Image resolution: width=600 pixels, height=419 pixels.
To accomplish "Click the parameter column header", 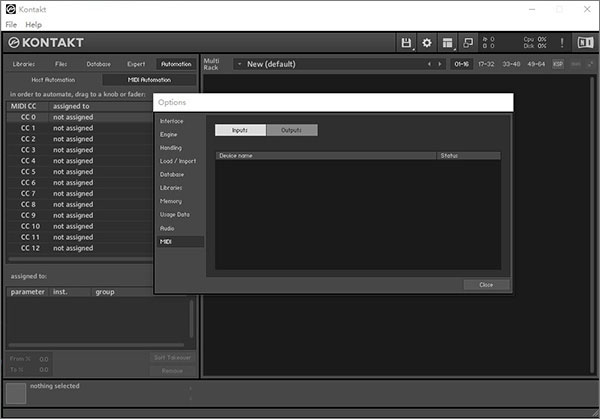I will click(x=28, y=292).
